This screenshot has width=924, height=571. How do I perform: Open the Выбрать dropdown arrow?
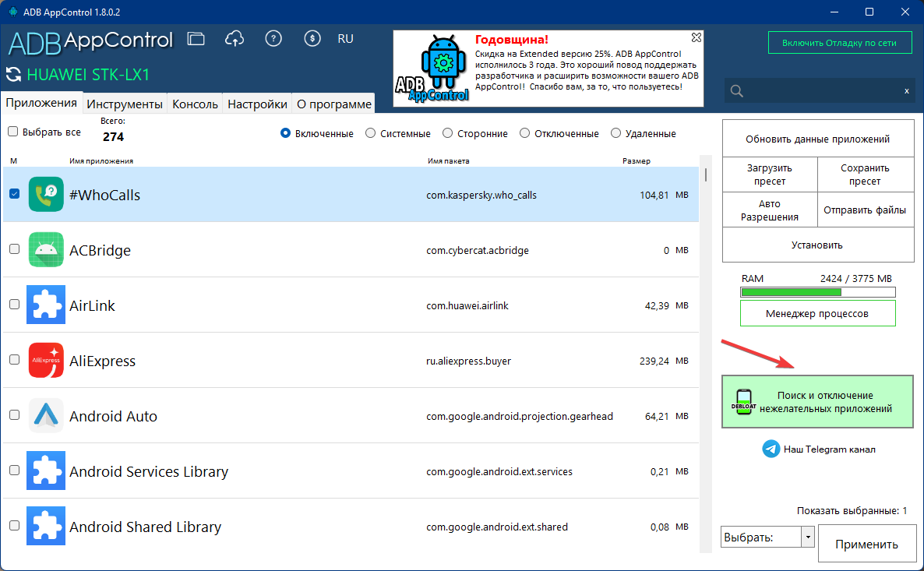(808, 537)
